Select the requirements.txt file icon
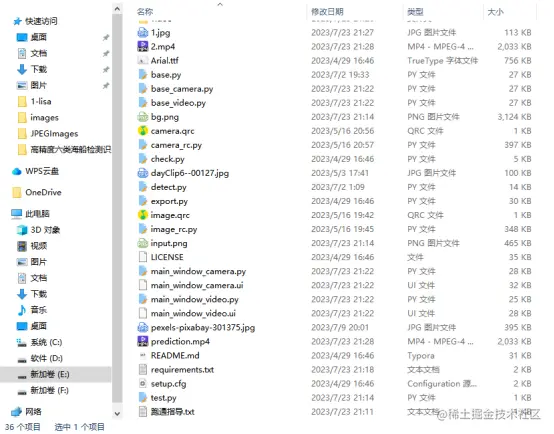The height and width of the screenshot is (434, 554). [x=142, y=369]
